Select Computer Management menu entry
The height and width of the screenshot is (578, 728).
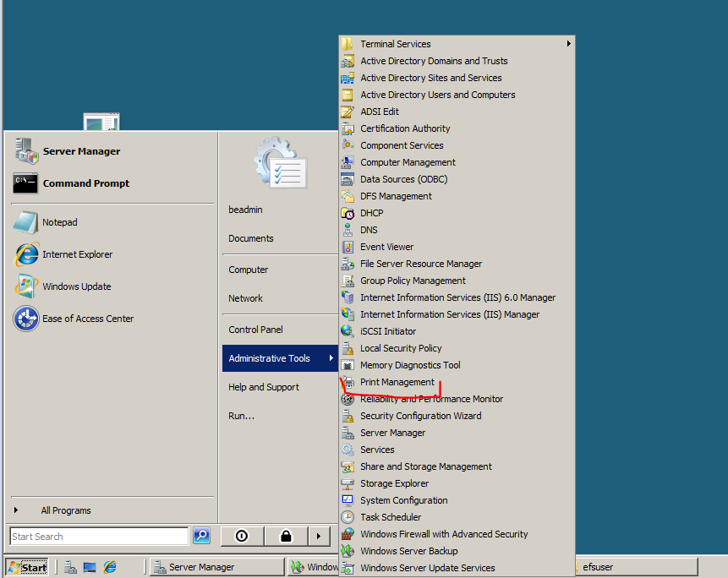[457, 162]
